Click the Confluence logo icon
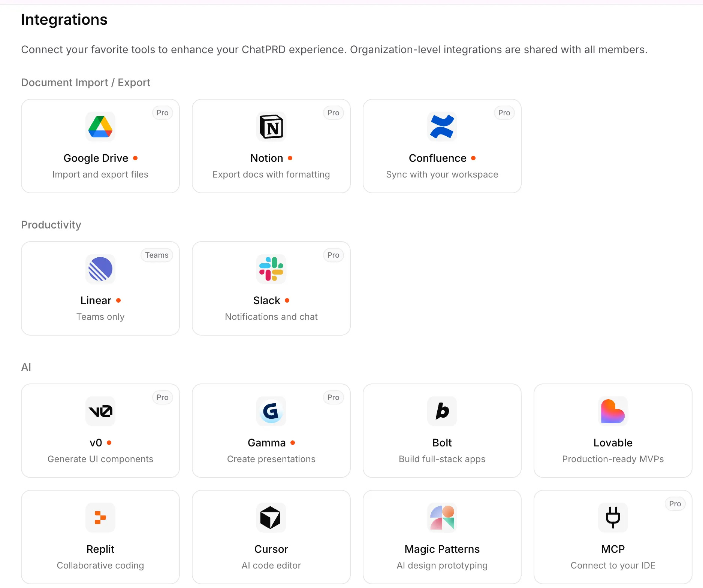This screenshot has width=703, height=588. [442, 127]
